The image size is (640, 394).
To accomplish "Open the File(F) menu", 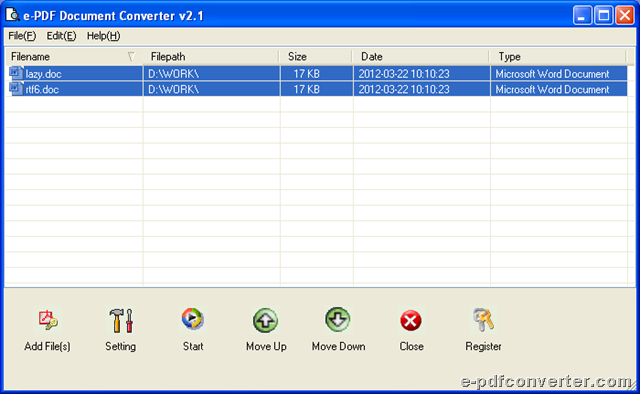I will (22, 36).
